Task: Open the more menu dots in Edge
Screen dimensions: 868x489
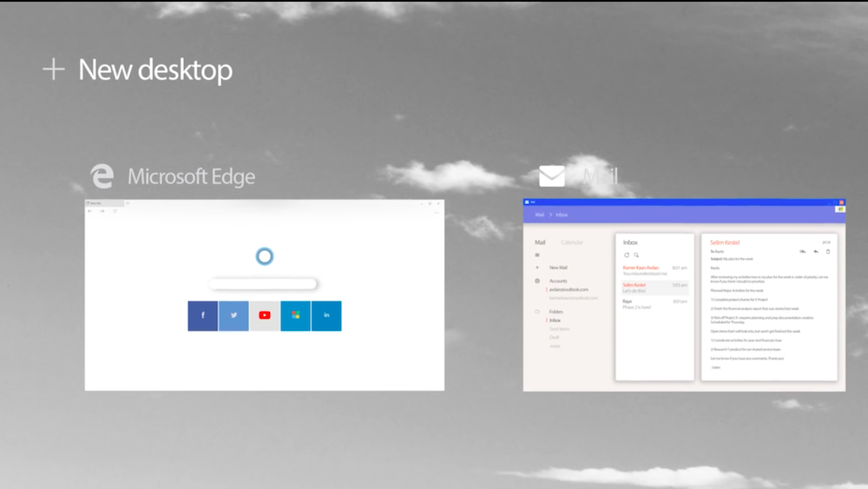Action: [x=437, y=212]
